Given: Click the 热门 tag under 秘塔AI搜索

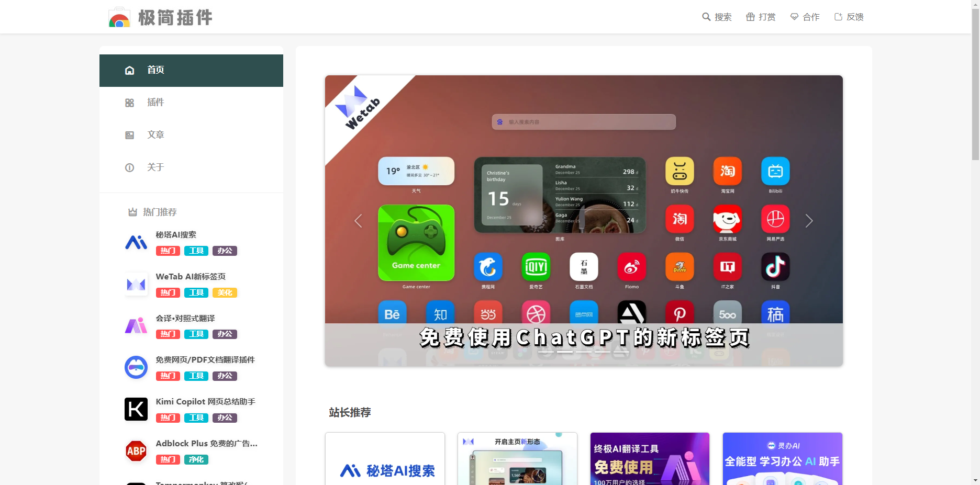Looking at the screenshot, I should pos(168,251).
